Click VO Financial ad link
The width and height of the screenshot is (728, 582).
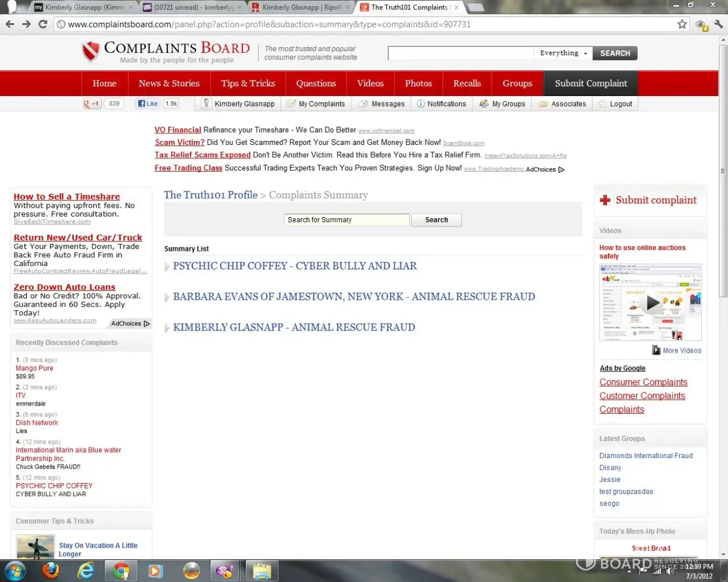(x=178, y=130)
